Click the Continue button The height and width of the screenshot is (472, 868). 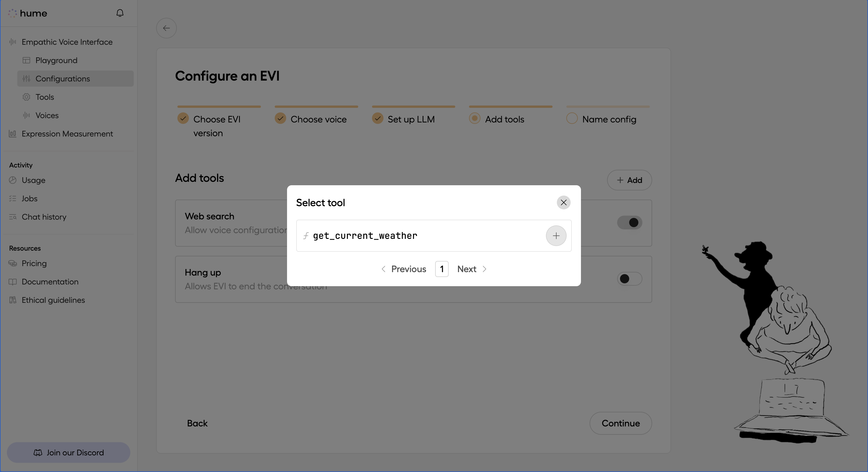pos(620,423)
